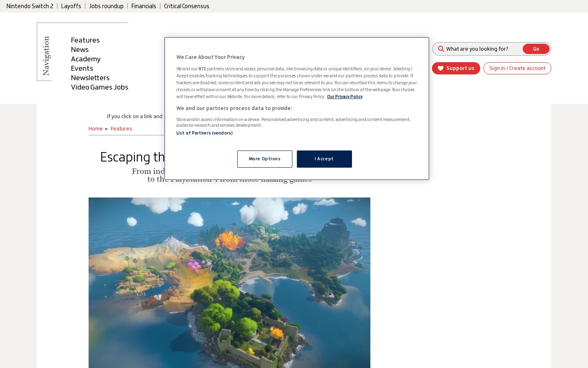Viewport: 588px width, 368px height.
Task: Open the Features navigation item
Action: [x=85, y=40]
